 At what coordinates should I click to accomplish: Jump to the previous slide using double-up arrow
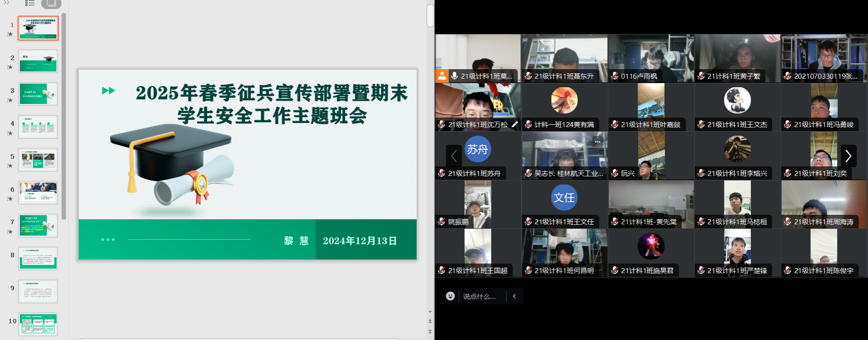pos(430,321)
